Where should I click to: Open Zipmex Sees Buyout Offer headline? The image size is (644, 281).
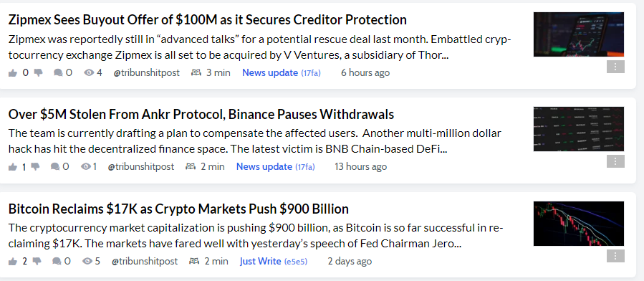point(208,20)
